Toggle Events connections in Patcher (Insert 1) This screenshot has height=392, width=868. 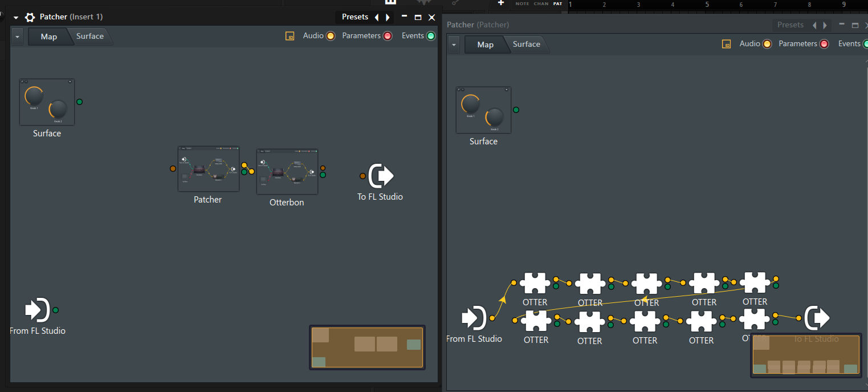coord(431,36)
